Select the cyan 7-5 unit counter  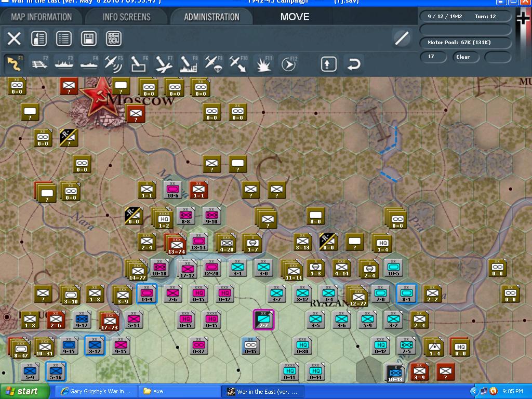click(x=406, y=345)
